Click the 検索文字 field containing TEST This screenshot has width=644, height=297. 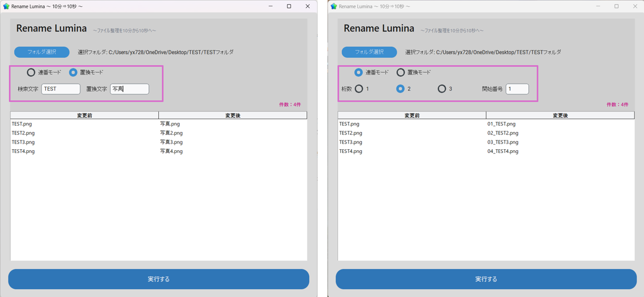pos(60,89)
